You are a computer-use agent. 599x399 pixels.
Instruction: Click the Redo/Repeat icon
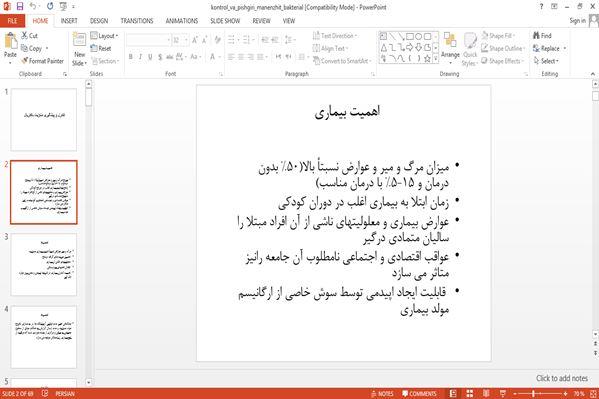pos(50,6)
